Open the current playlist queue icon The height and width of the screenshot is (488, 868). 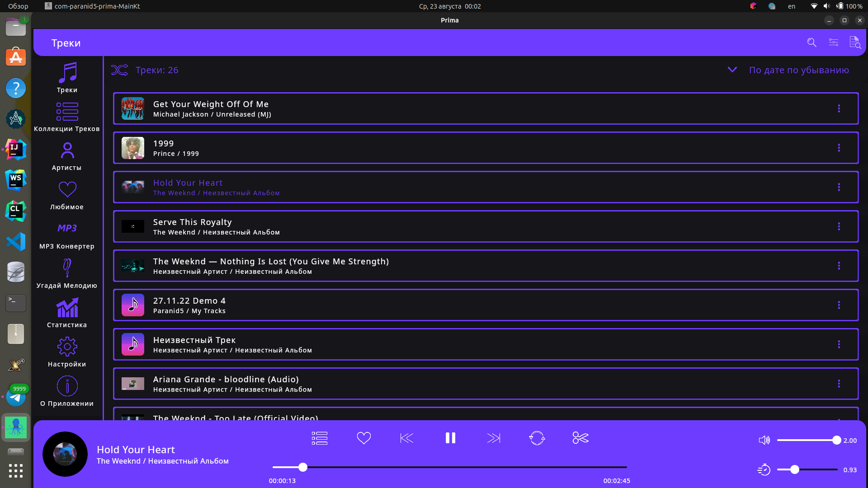point(319,438)
